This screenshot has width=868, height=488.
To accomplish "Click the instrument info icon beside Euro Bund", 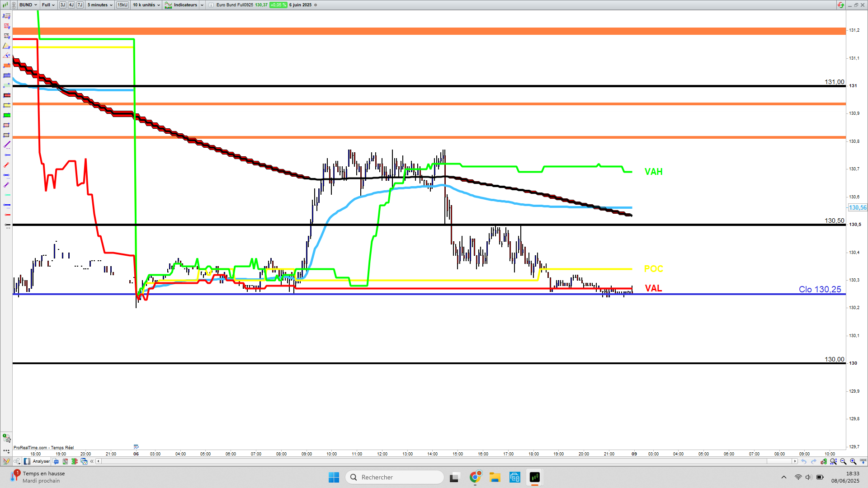I will pyautogui.click(x=211, y=5).
